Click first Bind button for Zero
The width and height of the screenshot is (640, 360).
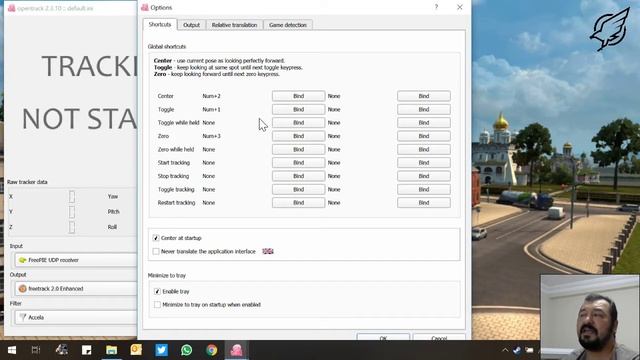point(298,136)
